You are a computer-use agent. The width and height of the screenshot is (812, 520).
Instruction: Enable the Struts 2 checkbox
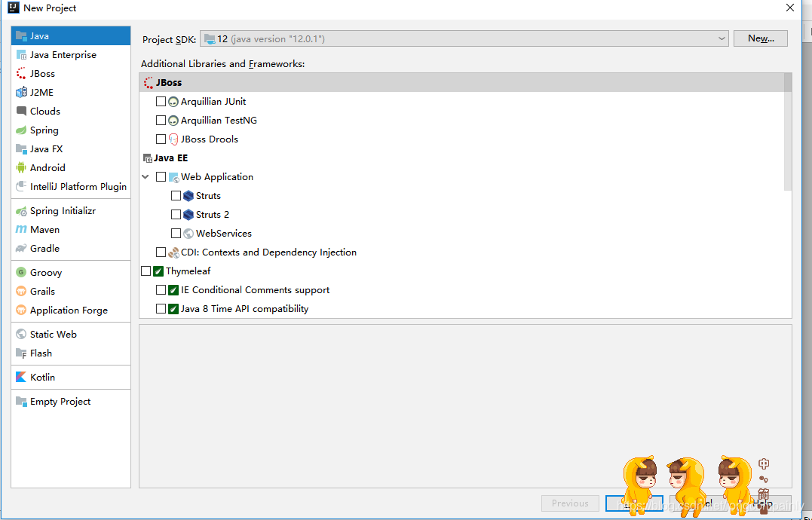tap(176, 214)
